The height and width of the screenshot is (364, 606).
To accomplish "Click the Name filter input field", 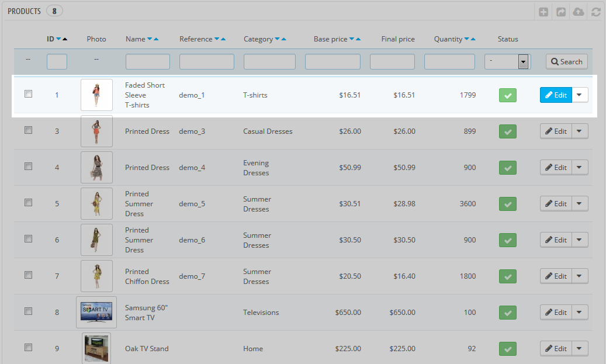I will click(x=147, y=62).
